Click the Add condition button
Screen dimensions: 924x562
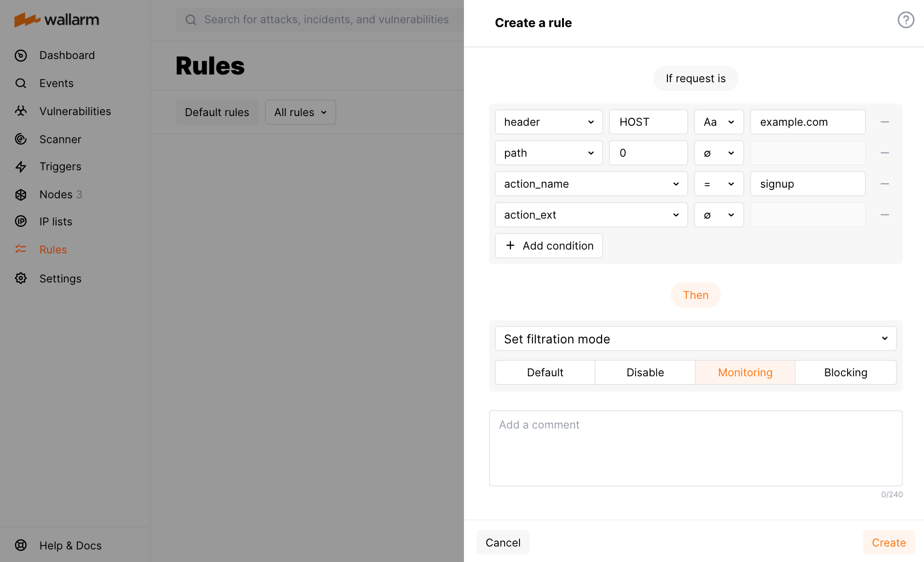coord(549,246)
